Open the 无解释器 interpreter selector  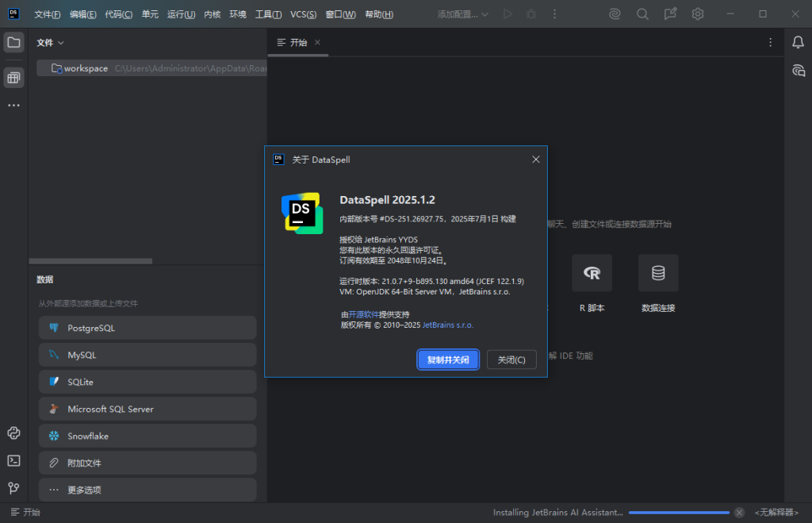pyautogui.click(x=776, y=513)
